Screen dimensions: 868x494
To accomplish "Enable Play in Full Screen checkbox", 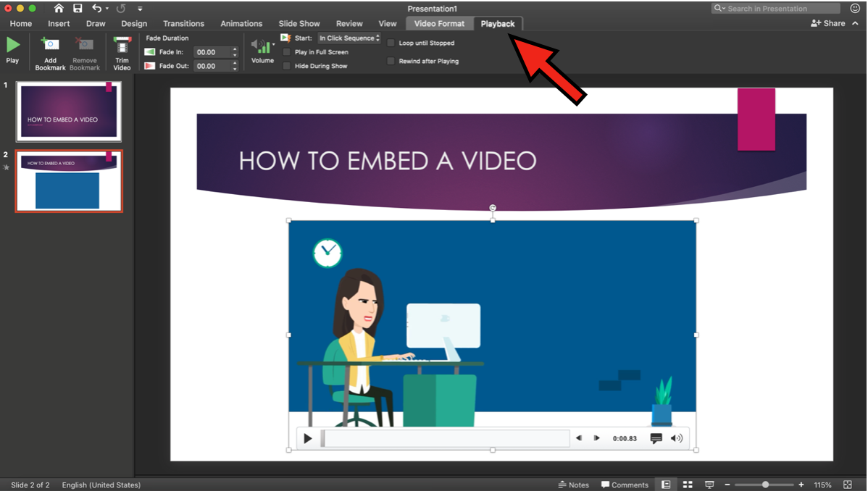I will (x=287, y=52).
